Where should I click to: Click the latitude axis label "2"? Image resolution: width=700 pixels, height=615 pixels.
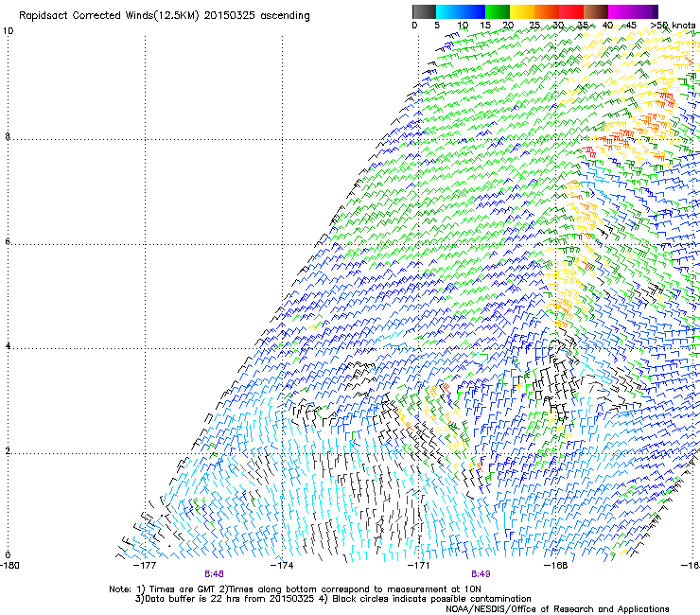[x=8, y=451]
